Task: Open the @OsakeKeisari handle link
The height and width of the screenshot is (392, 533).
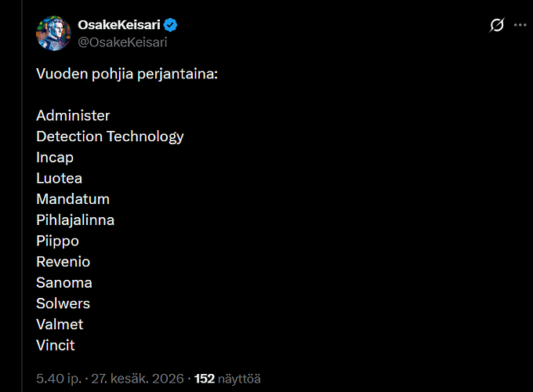Action: (122, 42)
